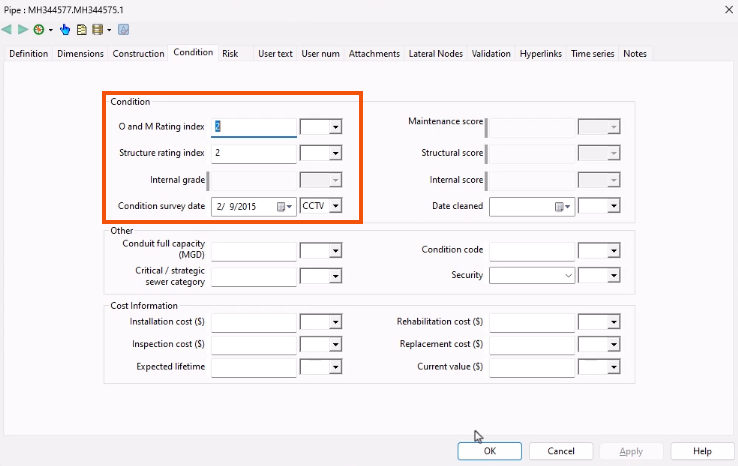
Task: Select the Condition tab
Action: [x=193, y=52]
